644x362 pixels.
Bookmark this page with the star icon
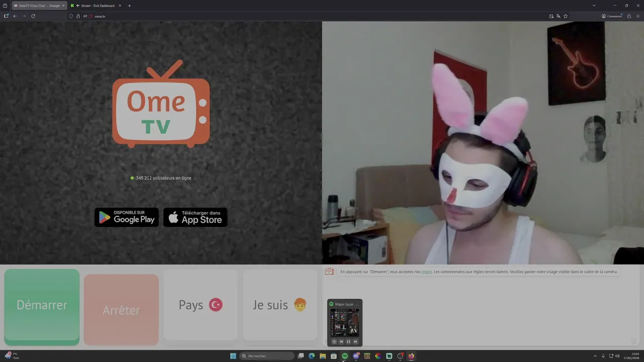tap(566, 16)
